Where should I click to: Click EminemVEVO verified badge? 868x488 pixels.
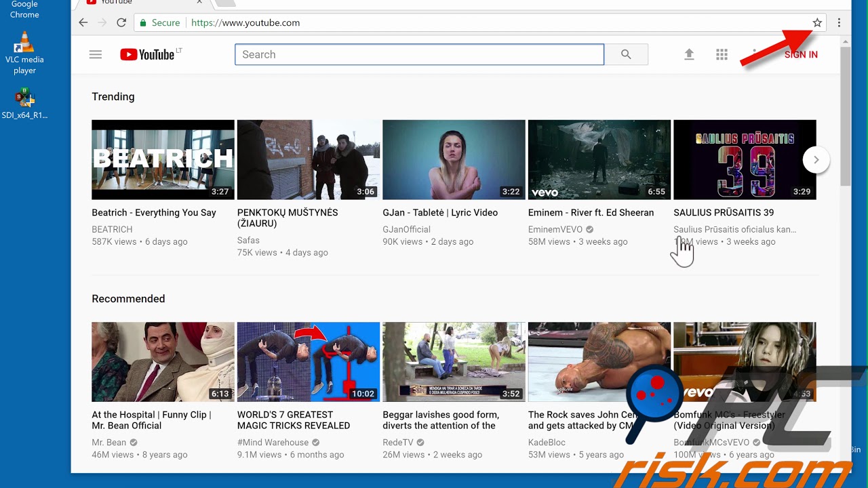(x=590, y=230)
